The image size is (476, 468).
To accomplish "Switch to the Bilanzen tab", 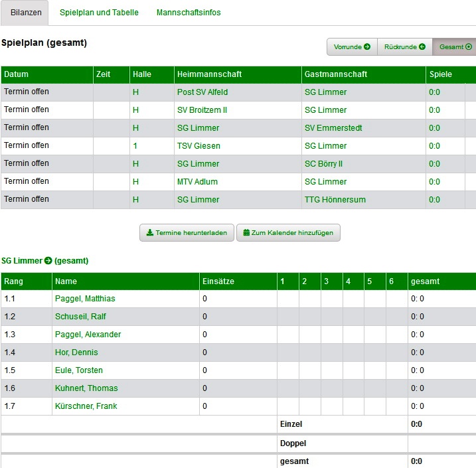I will click(26, 13).
